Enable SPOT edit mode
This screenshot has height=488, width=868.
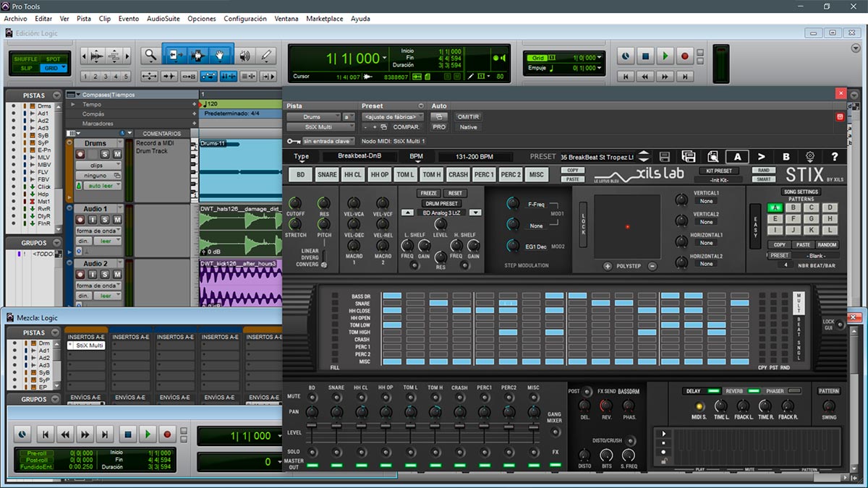[x=53, y=59]
